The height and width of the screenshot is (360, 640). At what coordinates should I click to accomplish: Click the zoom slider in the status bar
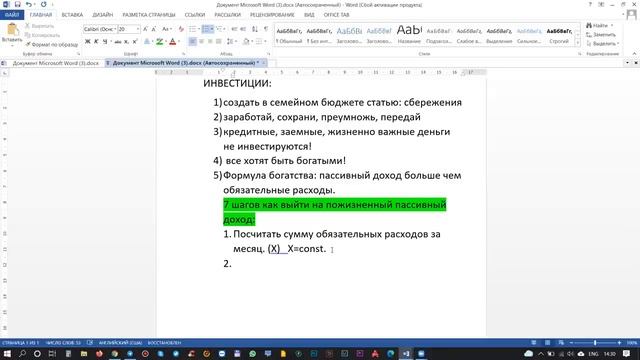point(595,342)
